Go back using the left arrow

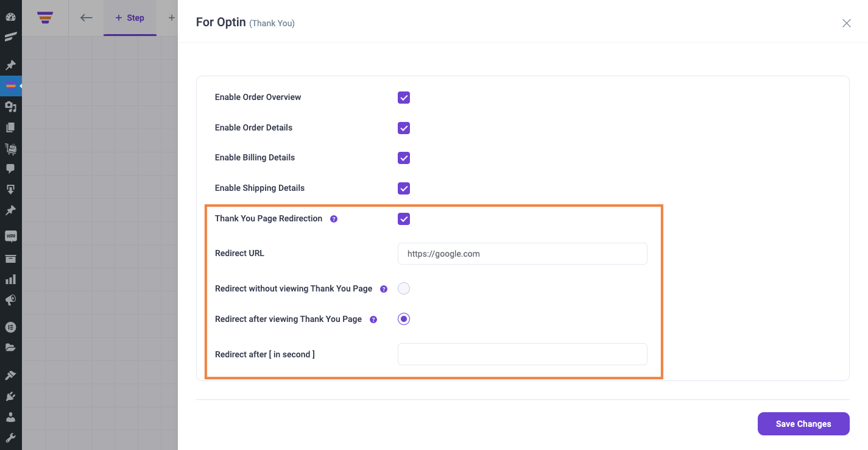coord(86,18)
